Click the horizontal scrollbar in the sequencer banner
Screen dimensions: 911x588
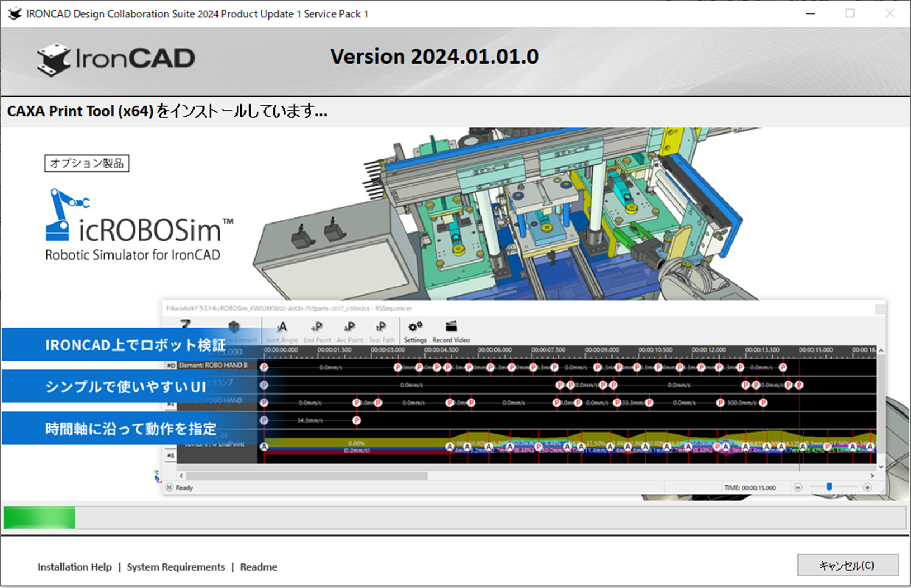307,476
